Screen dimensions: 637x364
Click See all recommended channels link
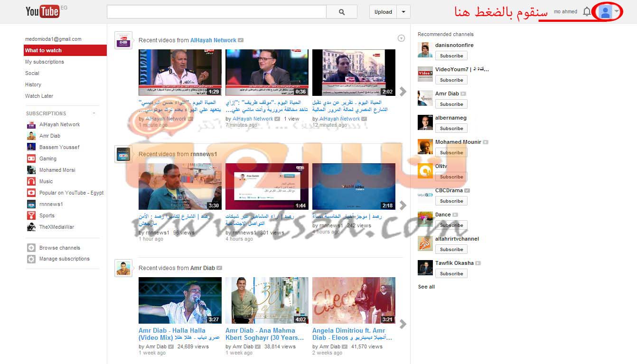point(426,287)
